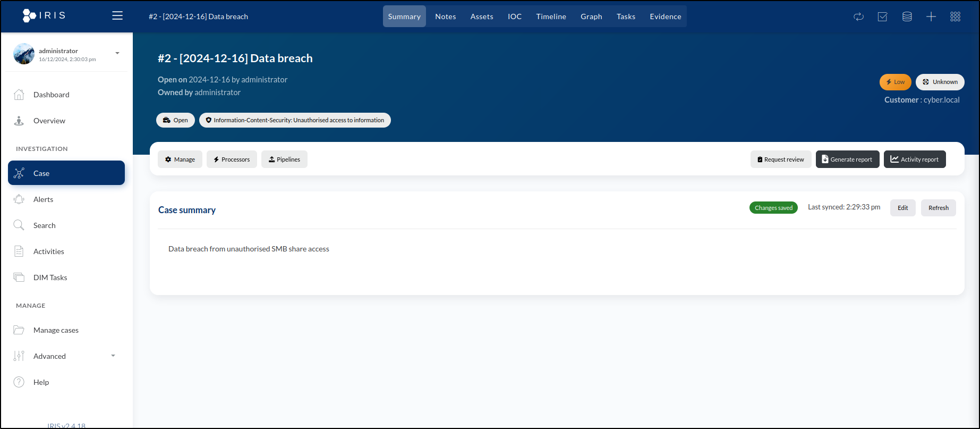
Task: Edit the case summary
Action: coord(903,208)
